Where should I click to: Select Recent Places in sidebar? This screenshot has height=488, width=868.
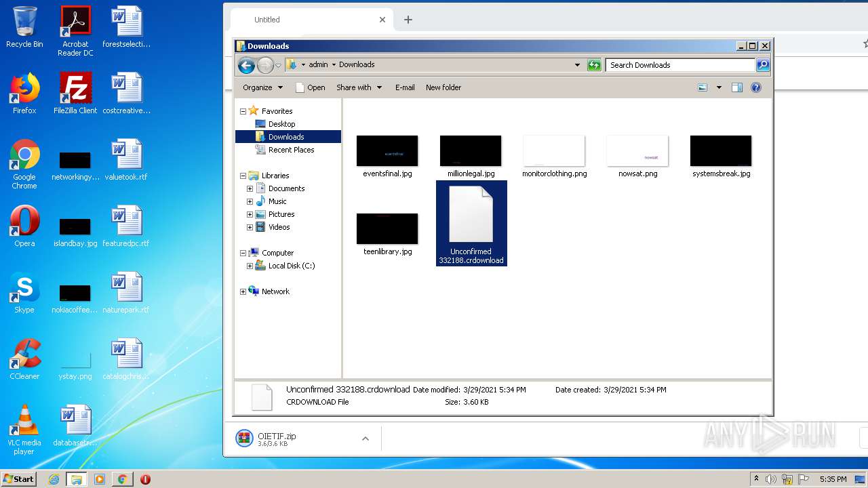[x=291, y=150]
